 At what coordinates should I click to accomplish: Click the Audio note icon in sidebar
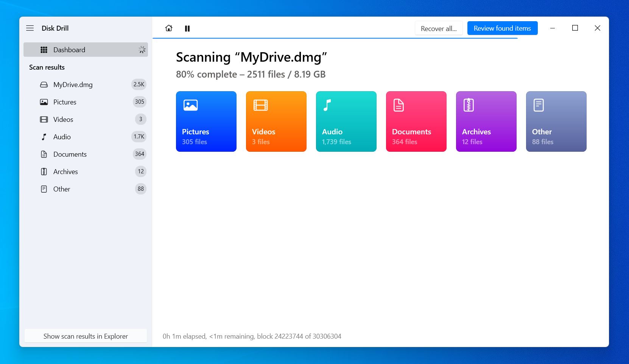44,137
